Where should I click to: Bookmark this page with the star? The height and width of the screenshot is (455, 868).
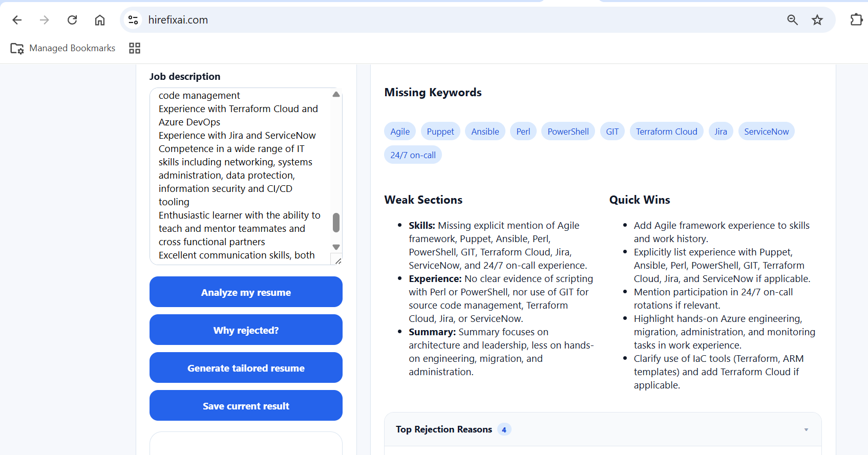tap(817, 20)
